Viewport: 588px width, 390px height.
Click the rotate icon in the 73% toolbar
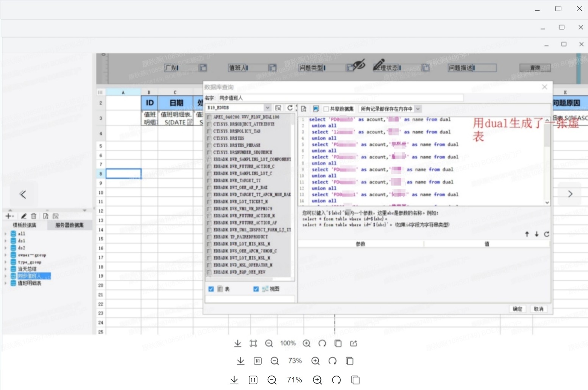(x=332, y=361)
